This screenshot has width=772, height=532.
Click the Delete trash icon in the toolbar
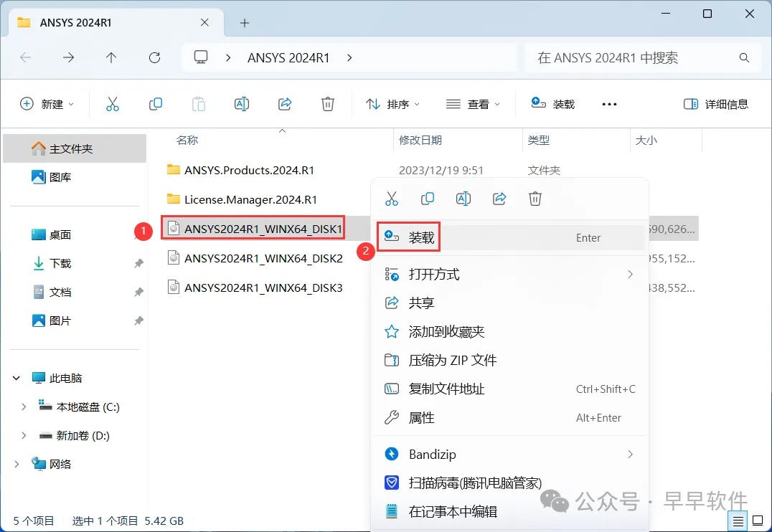point(328,104)
